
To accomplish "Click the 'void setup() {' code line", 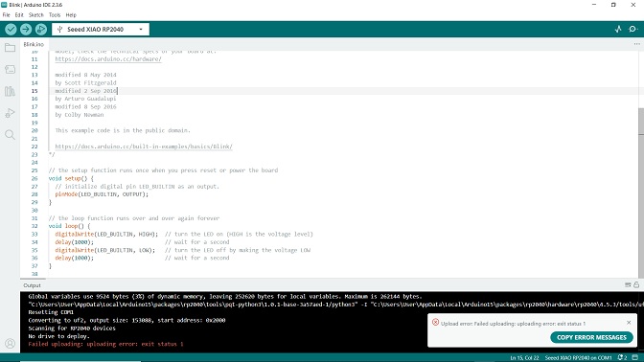I will pos(71,178).
